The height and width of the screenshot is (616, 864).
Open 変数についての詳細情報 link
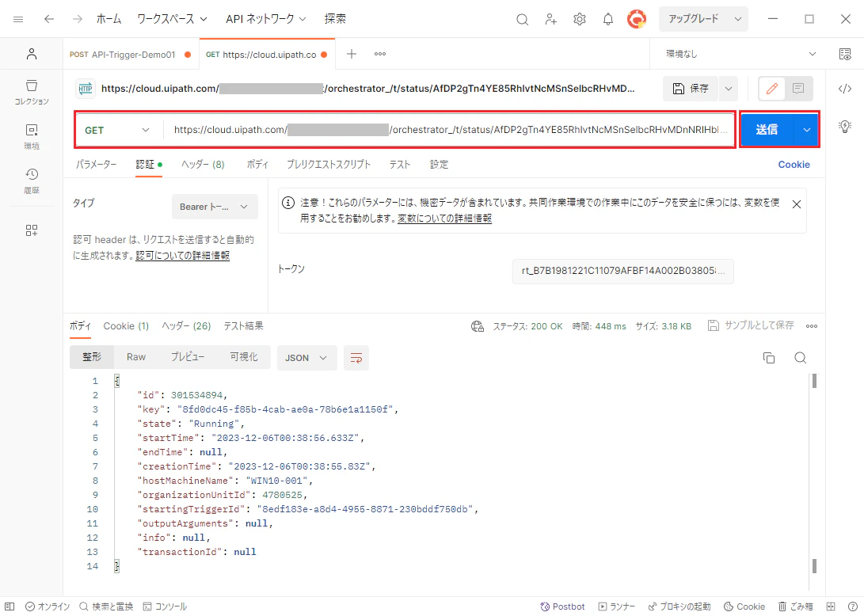tap(444, 219)
